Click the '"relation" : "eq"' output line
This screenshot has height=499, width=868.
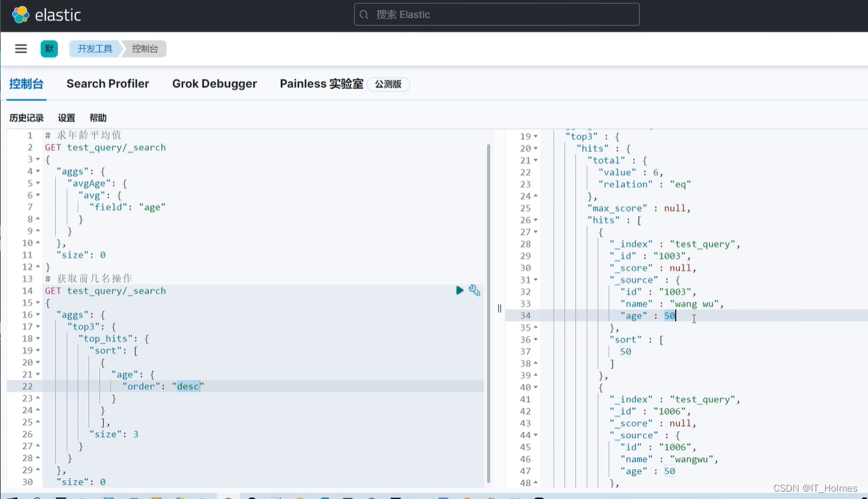[645, 184]
